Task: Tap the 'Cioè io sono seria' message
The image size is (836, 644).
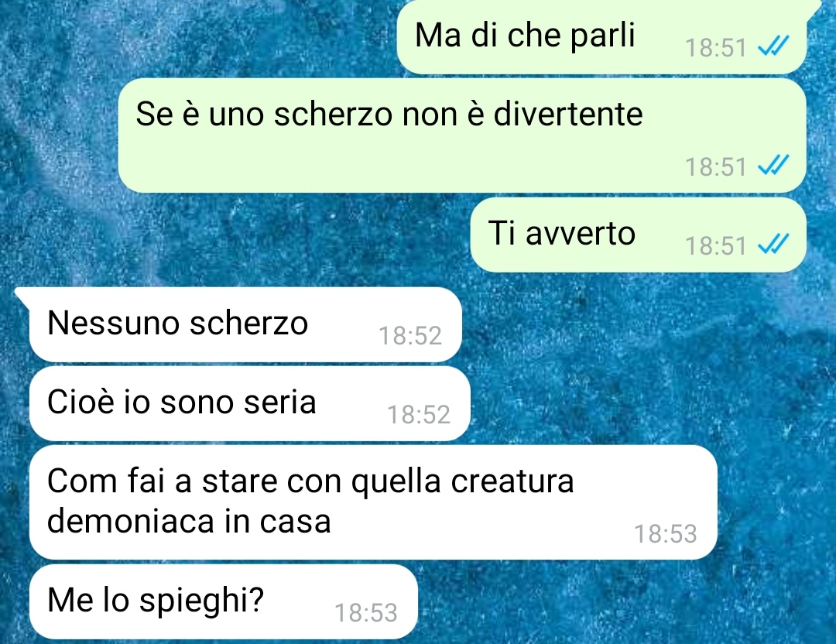Action: coord(249,403)
